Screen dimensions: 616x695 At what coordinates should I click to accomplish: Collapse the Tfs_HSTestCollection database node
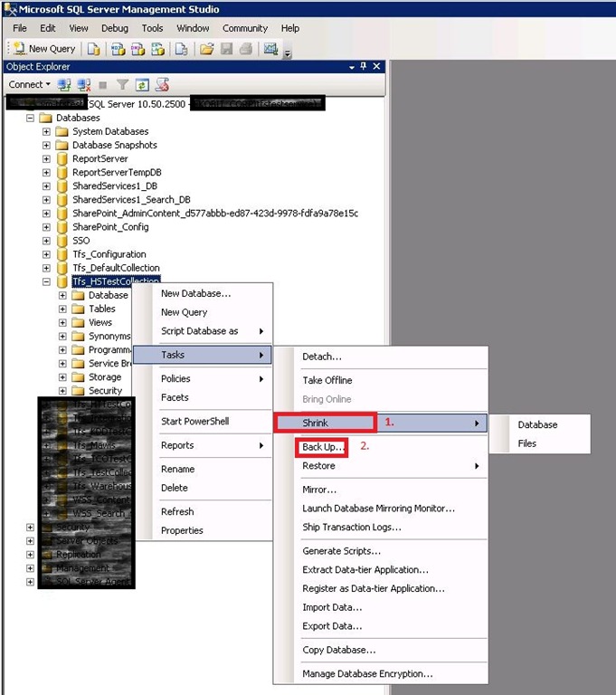click(x=46, y=281)
